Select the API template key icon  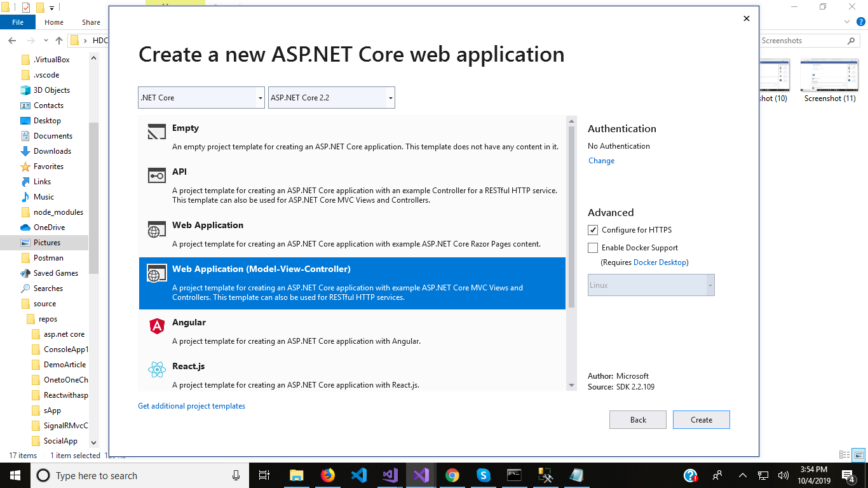point(156,175)
